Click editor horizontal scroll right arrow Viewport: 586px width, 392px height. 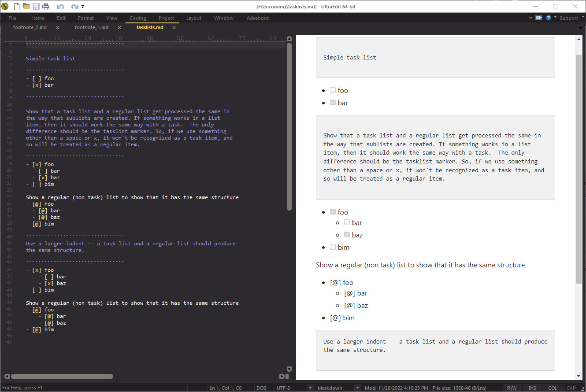282,377
